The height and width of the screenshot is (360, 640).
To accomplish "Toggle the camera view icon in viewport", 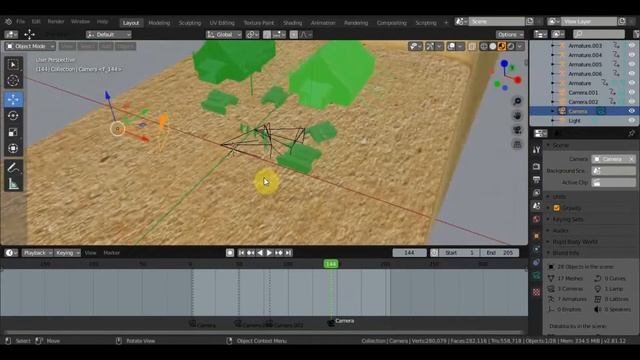I will (517, 130).
